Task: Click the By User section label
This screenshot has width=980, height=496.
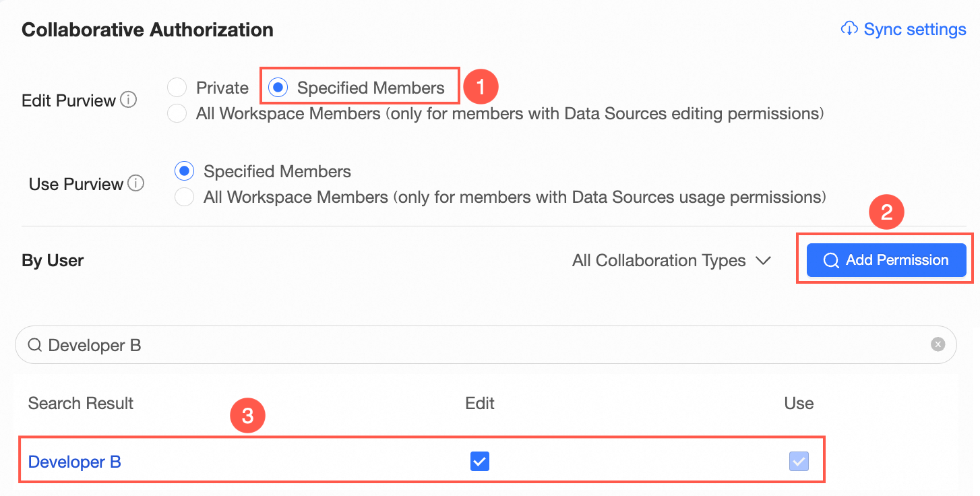Action: point(53,261)
